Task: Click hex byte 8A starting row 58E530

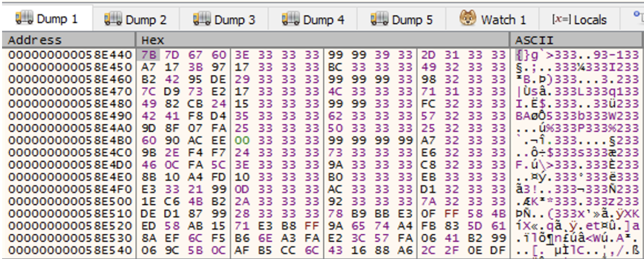Action: (x=149, y=239)
